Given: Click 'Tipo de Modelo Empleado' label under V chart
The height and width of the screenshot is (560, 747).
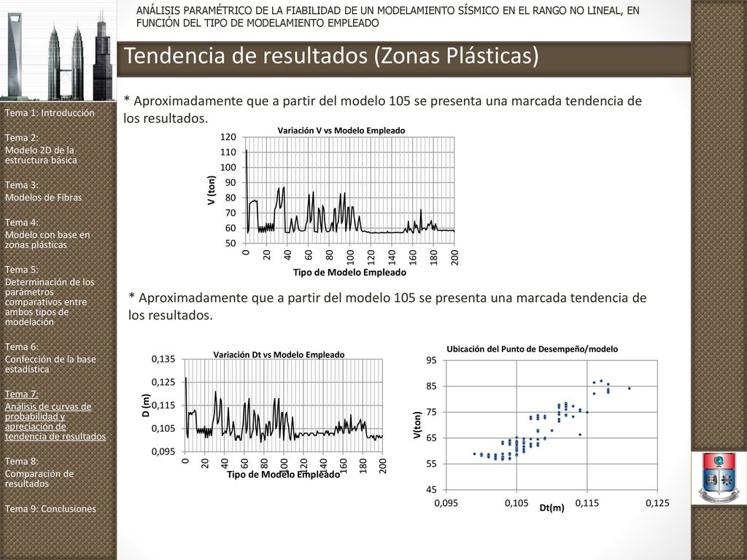Looking at the screenshot, I should 349,273.
